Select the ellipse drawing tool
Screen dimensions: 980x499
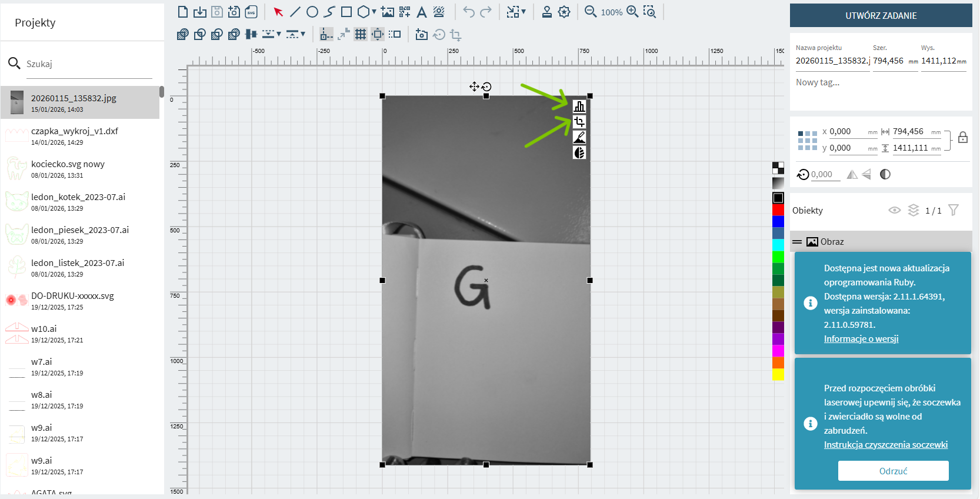(x=312, y=12)
